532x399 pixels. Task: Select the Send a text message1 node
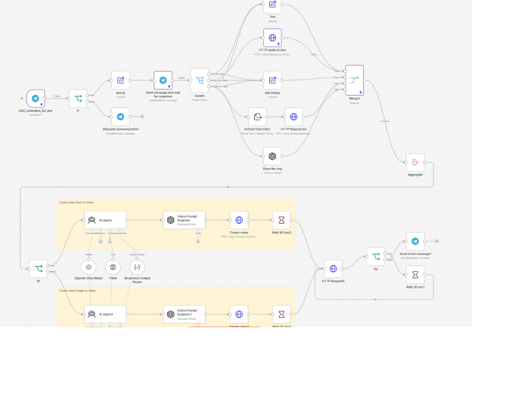(x=415, y=241)
